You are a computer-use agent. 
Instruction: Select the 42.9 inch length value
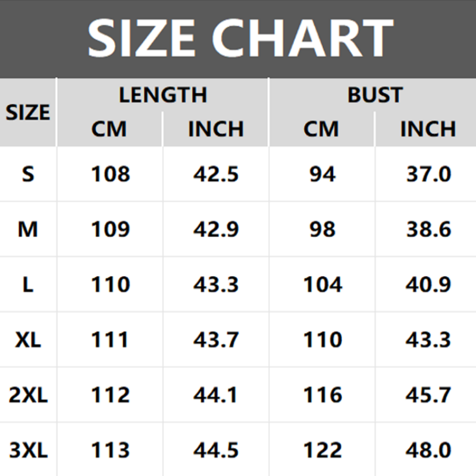tap(215, 230)
